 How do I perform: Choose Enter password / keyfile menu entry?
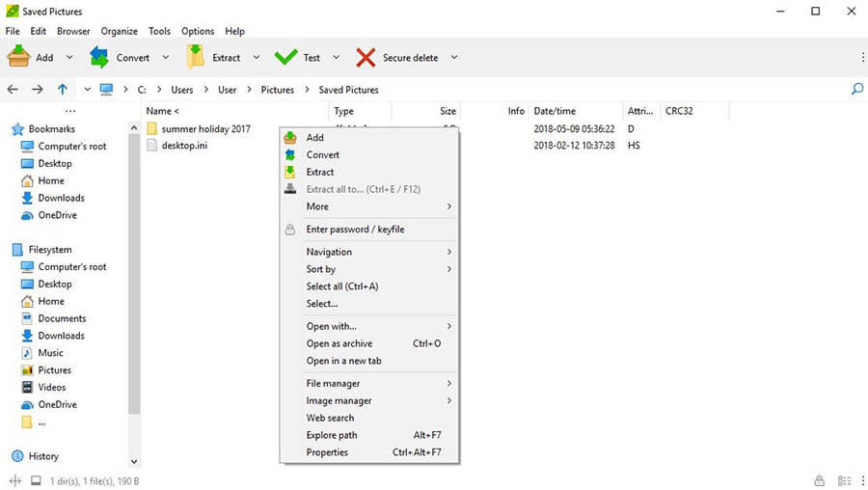click(x=355, y=230)
